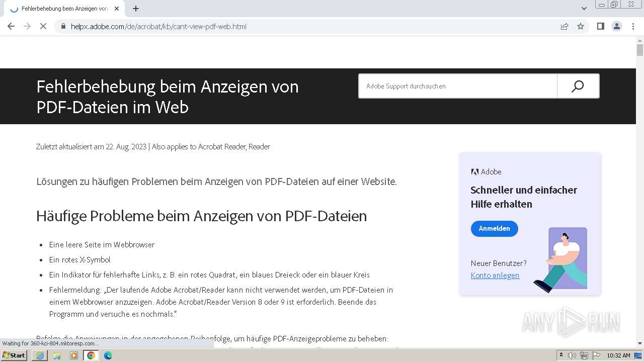Image resolution: width=644 pixels, height=362 pixels.
Task: Click the Anmelden button
Action: click(494, 228)
